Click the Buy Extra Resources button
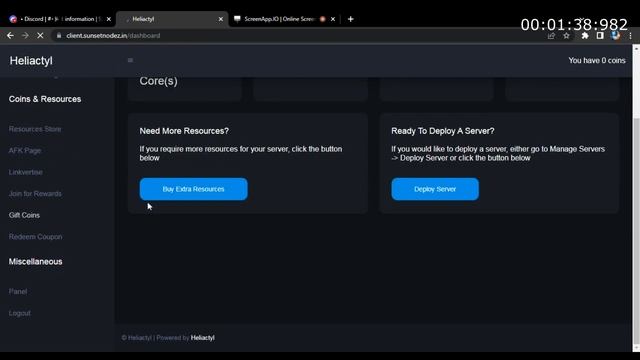640x360 pixels. click(x=193, y=189)
